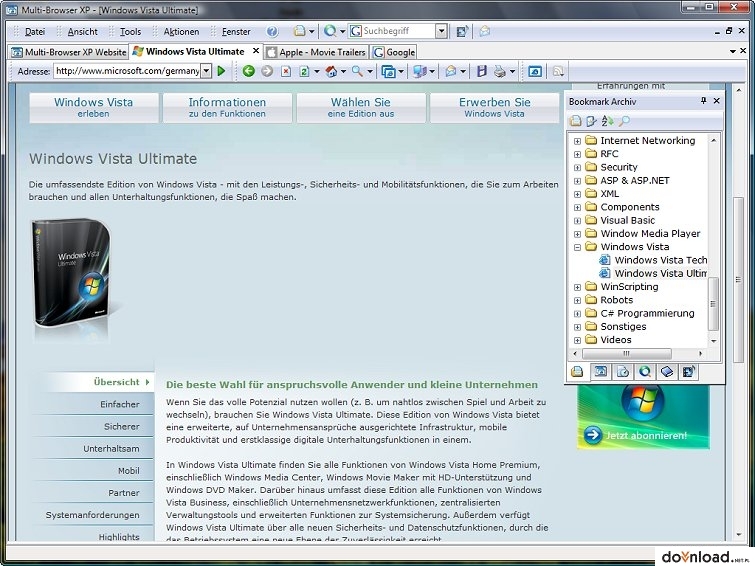Click the edit bookmark pencil icon
This screenshot has height=566, width=755.
[x=591, y=121]
